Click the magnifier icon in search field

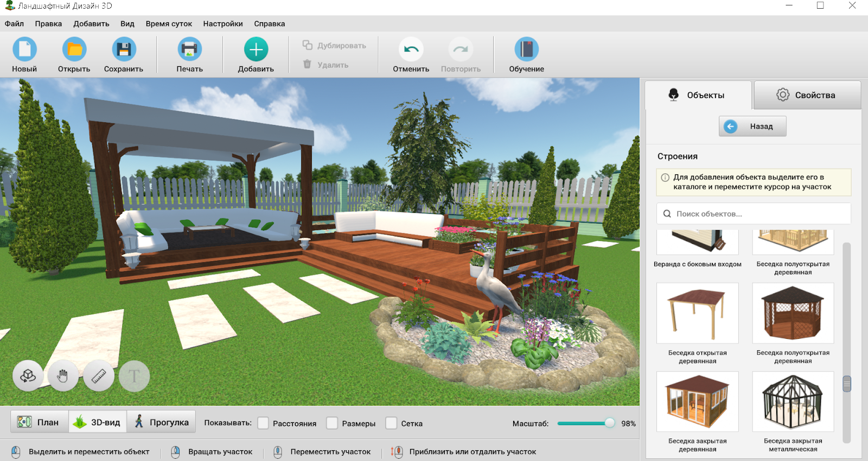667,214
